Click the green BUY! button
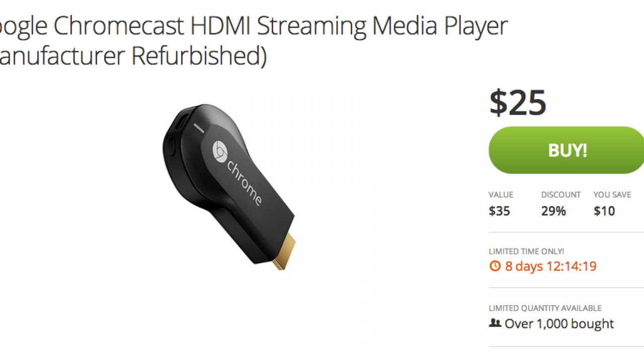Screen dimensions: 644x362 tap(567, 150)
